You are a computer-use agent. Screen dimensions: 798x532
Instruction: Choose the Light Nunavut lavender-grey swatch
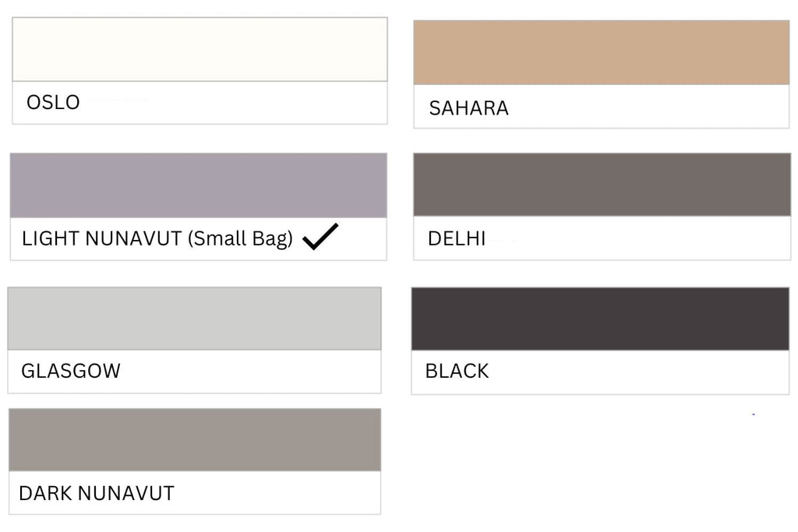tap(199, 185)
